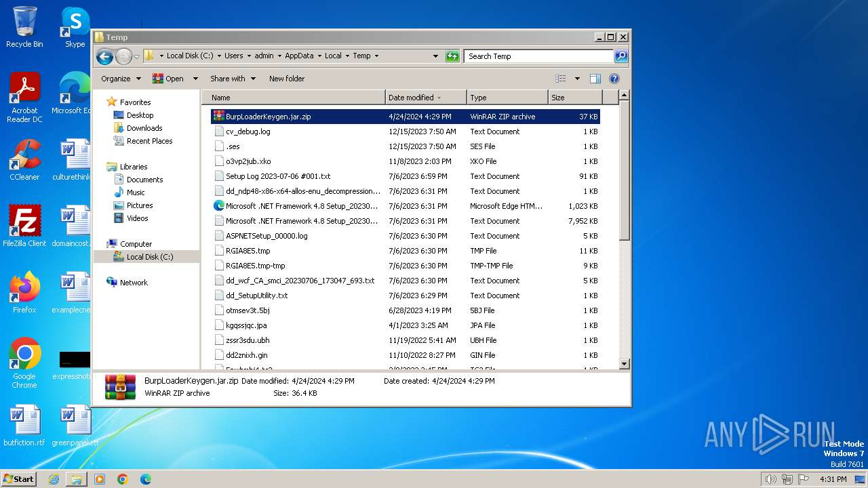Click Windows Media Player taskbar icon
Image resolution: width=868 pixels, height=488 pixels.
click(x=100, y=479)
